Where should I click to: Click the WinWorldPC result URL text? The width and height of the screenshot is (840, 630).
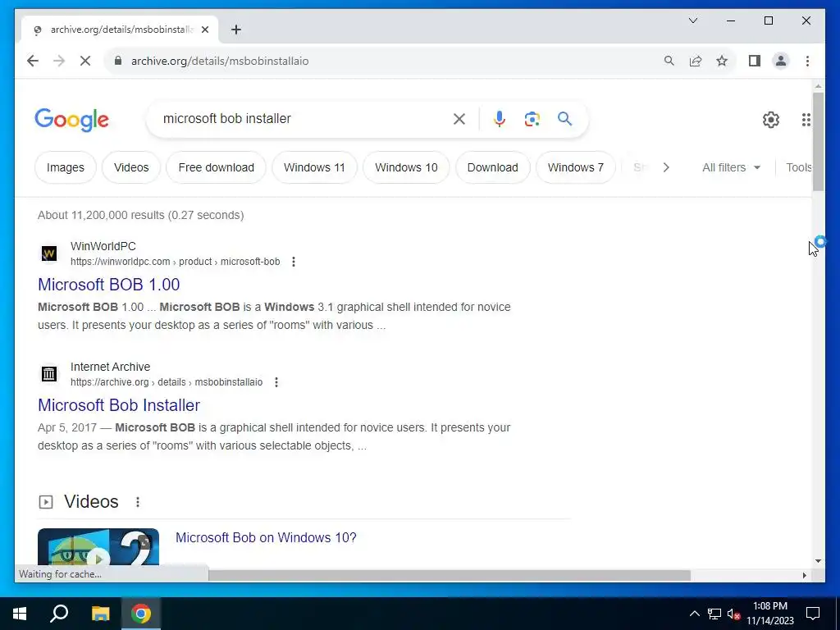176,262
